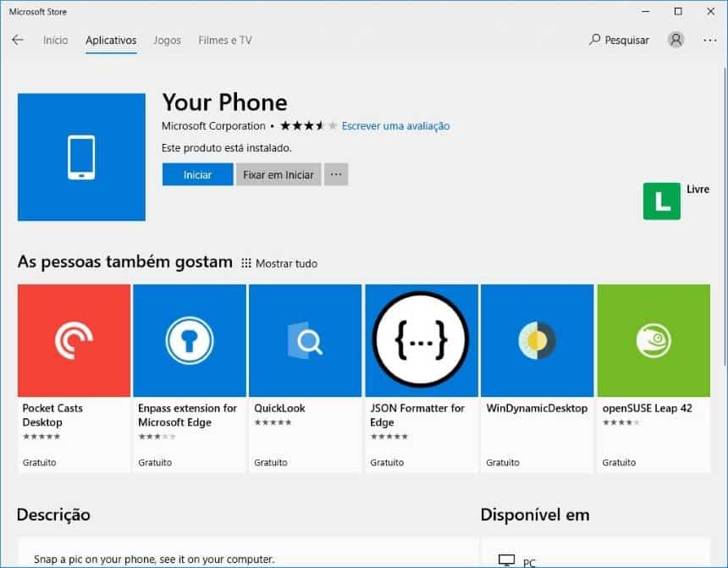Screen dimensions: 728x568
Task: Click the 'Disponível em' heading
Action: tap(535, 515)
